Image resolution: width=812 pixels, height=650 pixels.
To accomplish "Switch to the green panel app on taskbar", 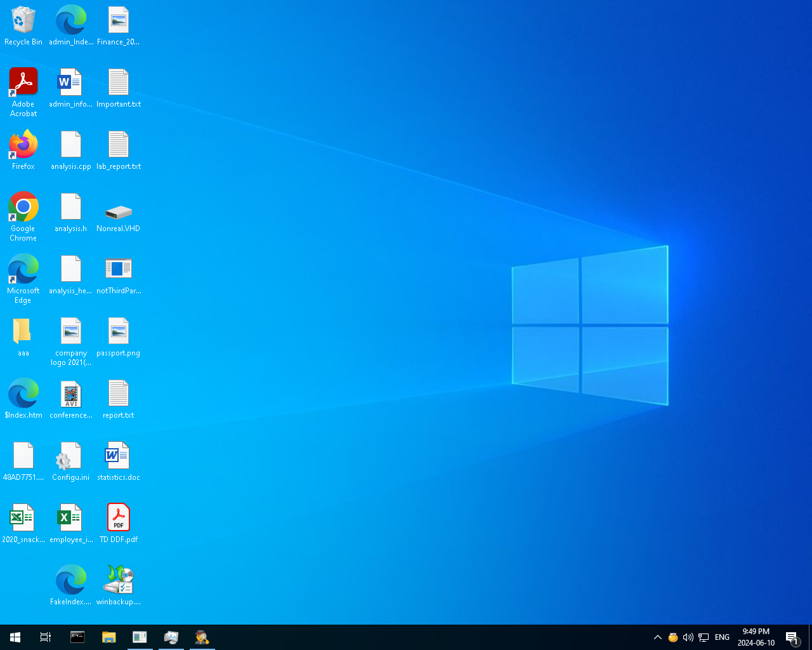I will [140, 637].
